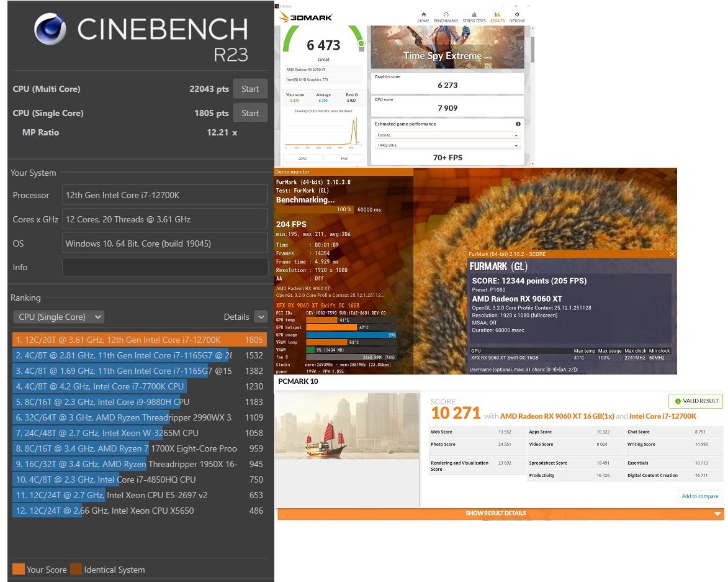Click the Cinebench logo sphere icon
This screenshot has height=582, width=728.
[51, 31]
